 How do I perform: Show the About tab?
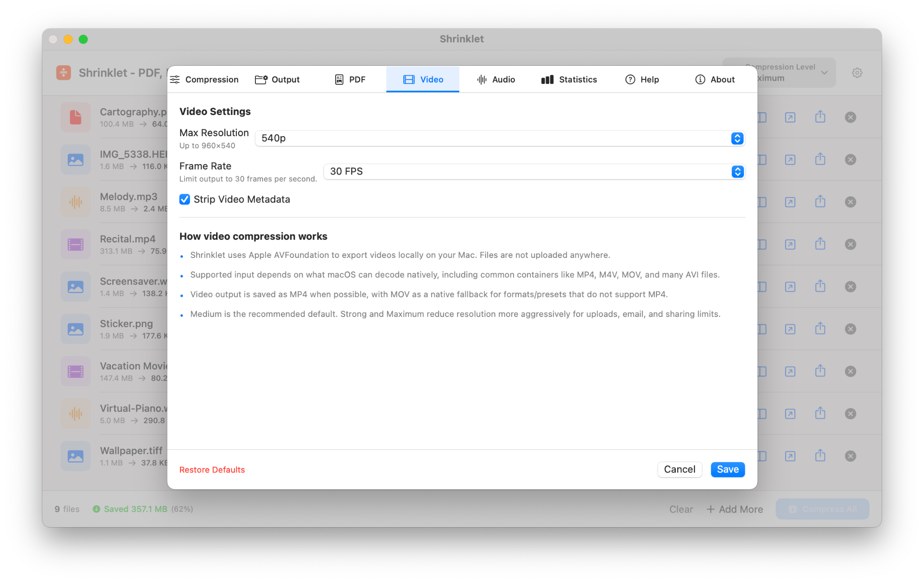coord(715,79)
